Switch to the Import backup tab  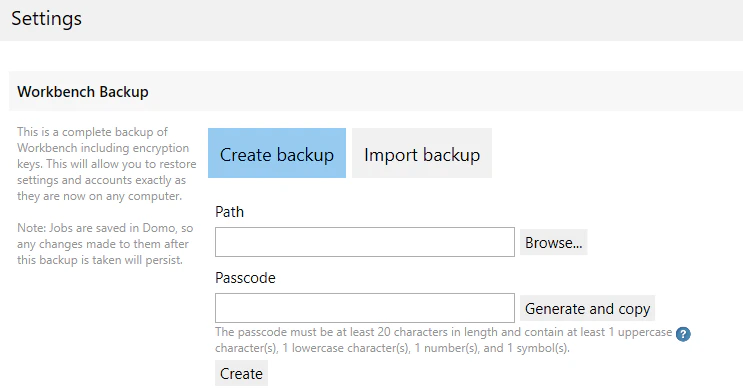(x=422, y=153)
